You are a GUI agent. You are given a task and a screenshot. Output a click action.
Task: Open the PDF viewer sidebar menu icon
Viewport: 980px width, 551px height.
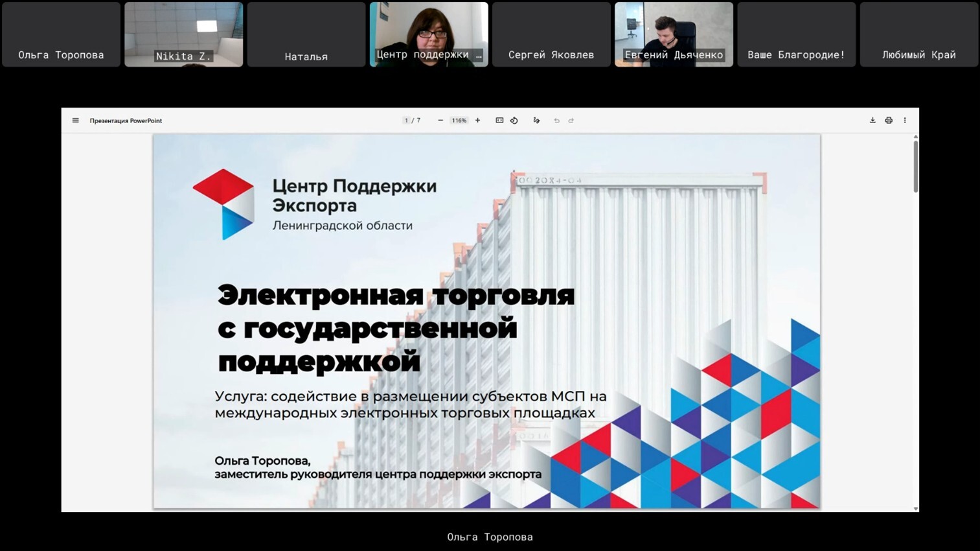tap(76, 121)
